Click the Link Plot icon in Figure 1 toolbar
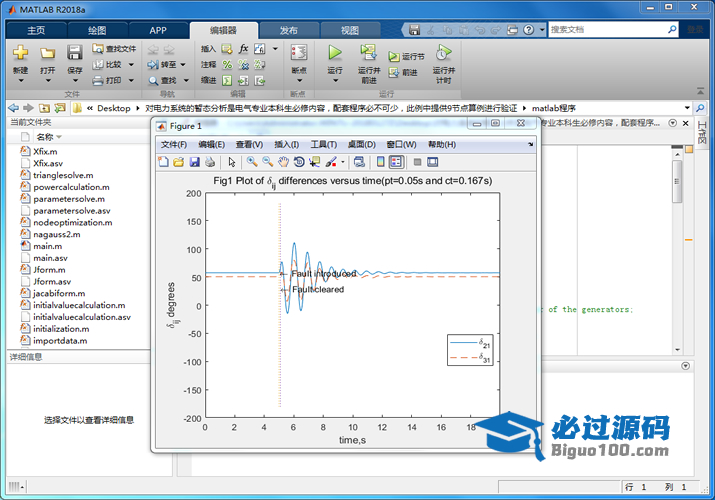The image size is (715, 500). pyautogui.click(x=359, y=162)
